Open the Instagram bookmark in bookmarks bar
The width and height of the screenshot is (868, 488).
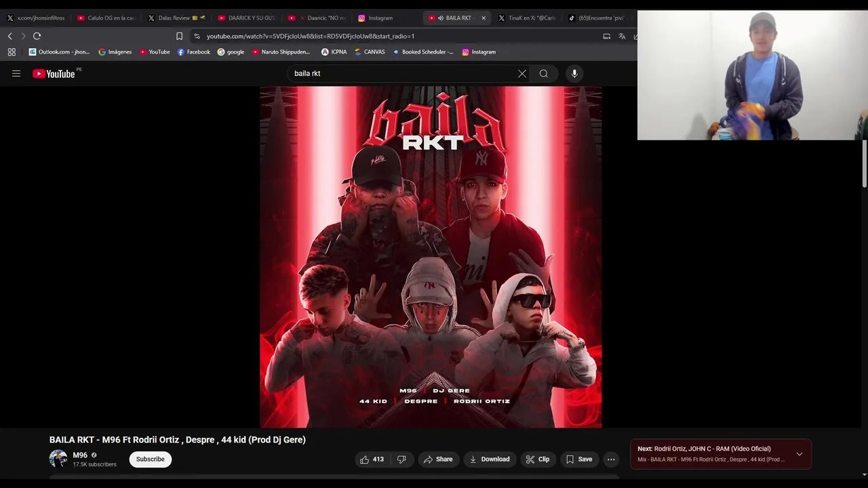(x=479, y=52)
